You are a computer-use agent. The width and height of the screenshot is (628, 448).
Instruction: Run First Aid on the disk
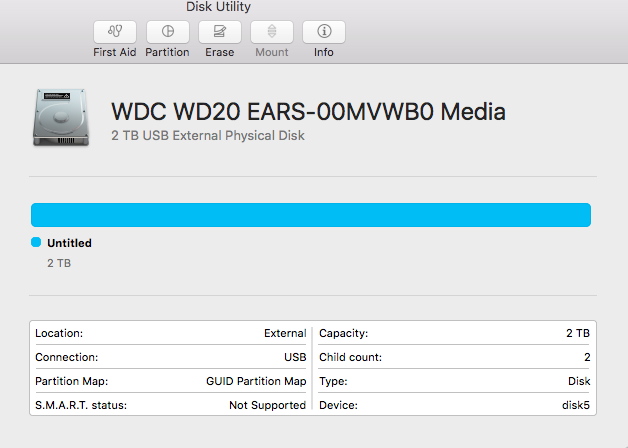(115, 32)
